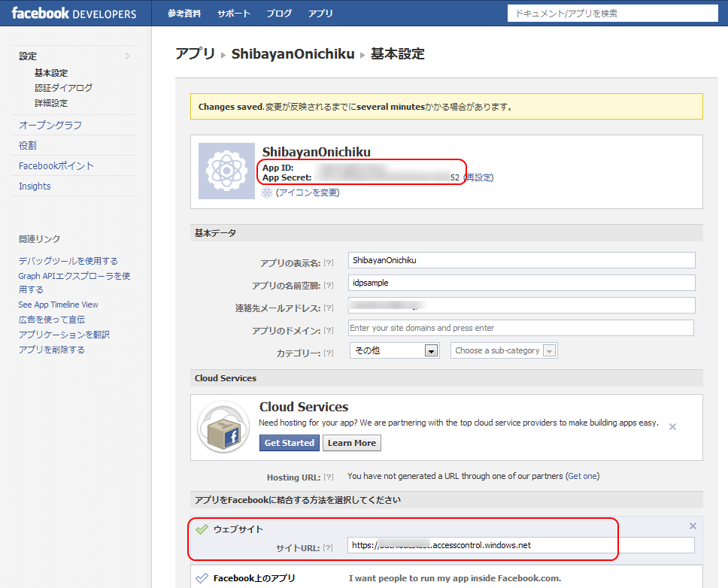
Task: Click the Facebook上のアプリ section label
Action: point(254,578)
